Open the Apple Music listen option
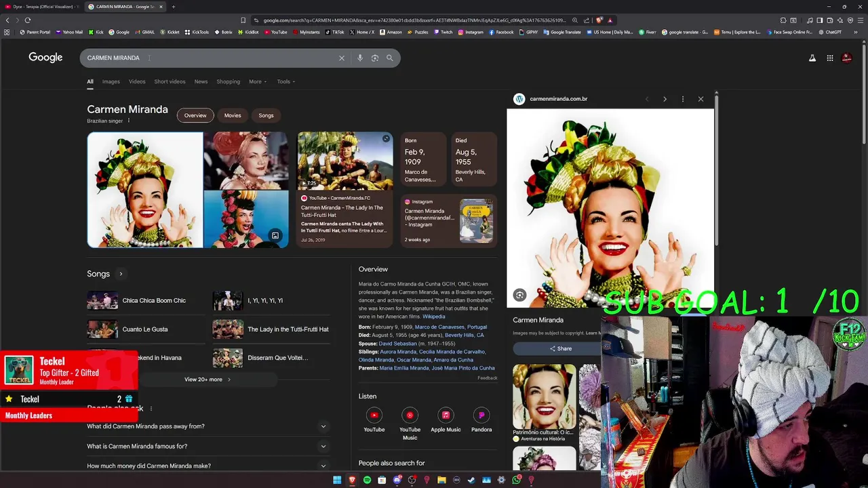The width and height of the screenshot is (868, 488). point(446,421)
